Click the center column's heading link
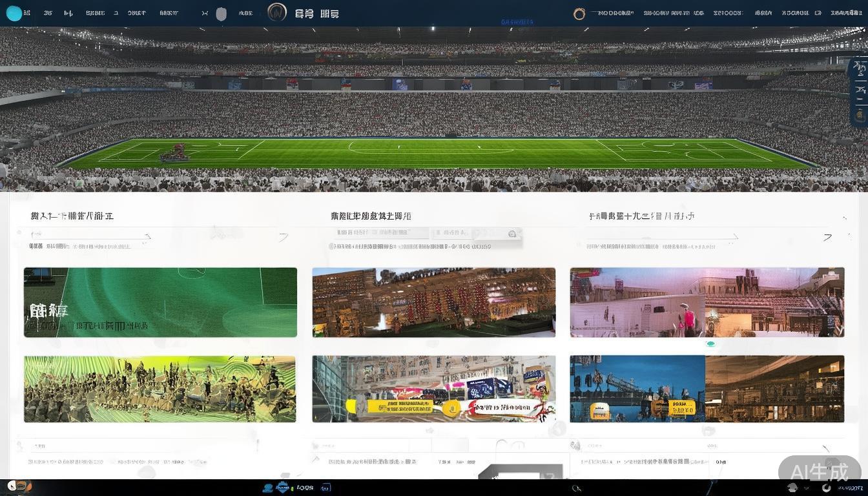 click(371, 216)
